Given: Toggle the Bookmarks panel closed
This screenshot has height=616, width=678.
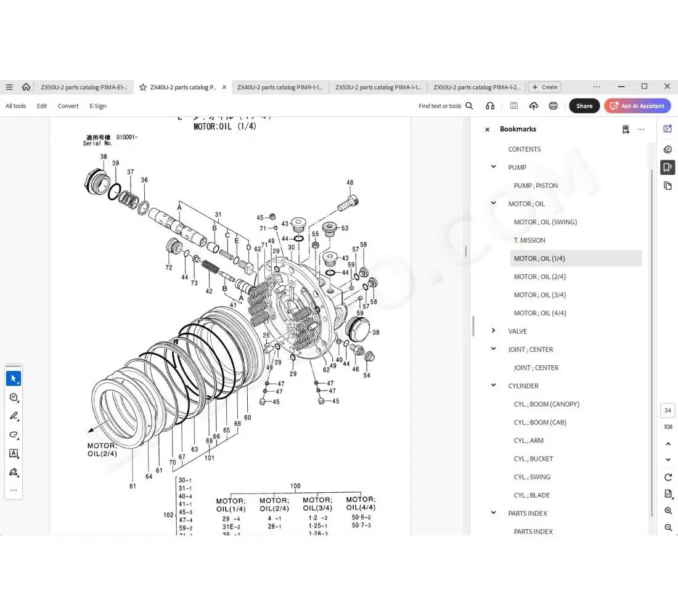Looking at the screenshot, I should point(487,129).
